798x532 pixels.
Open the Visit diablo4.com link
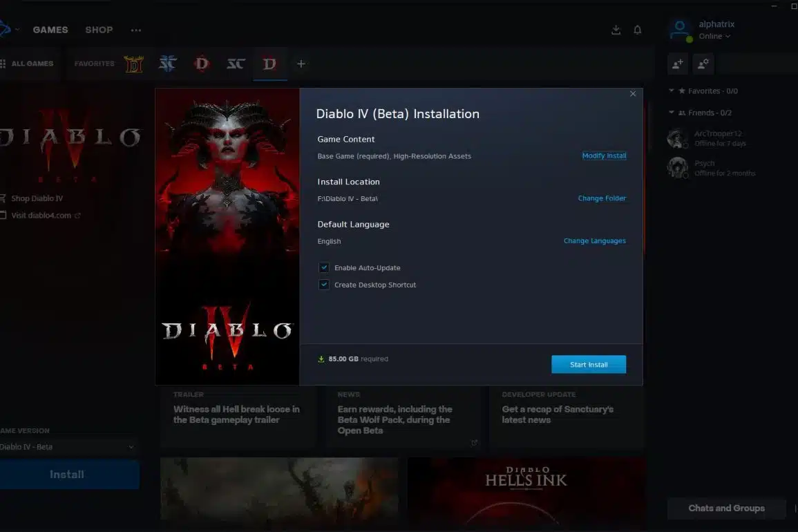(41, 216)
